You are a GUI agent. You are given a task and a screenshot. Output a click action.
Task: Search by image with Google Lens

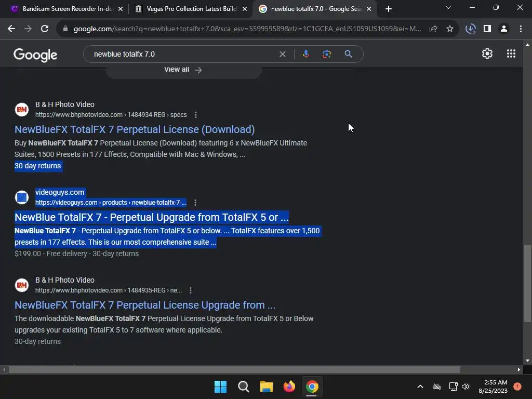[326, 54]
